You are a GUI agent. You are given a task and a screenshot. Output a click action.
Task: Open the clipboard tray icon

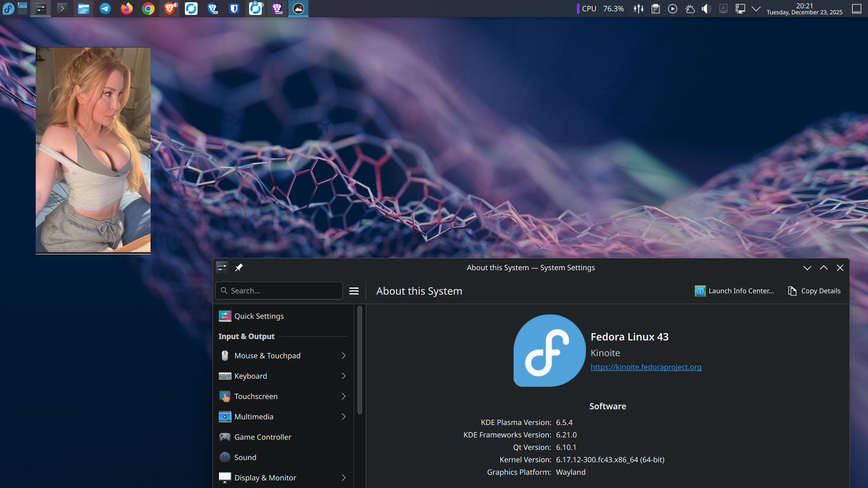656,9
